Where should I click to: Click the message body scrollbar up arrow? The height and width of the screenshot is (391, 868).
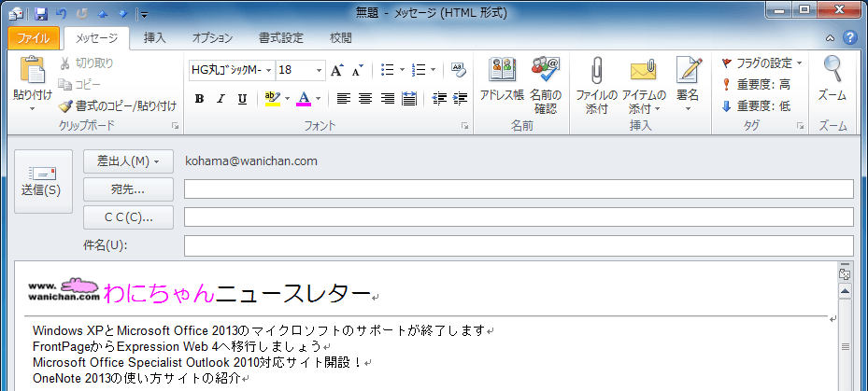tap(845, 291)
